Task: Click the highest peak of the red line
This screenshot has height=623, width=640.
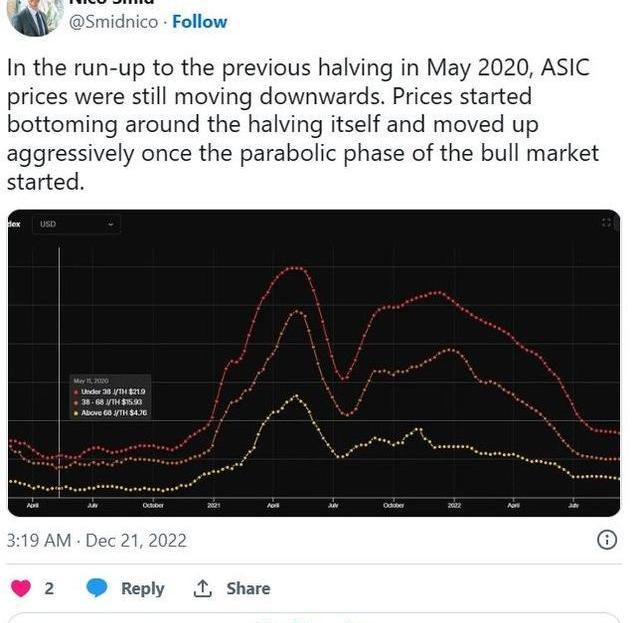Action: click(294, 268)
